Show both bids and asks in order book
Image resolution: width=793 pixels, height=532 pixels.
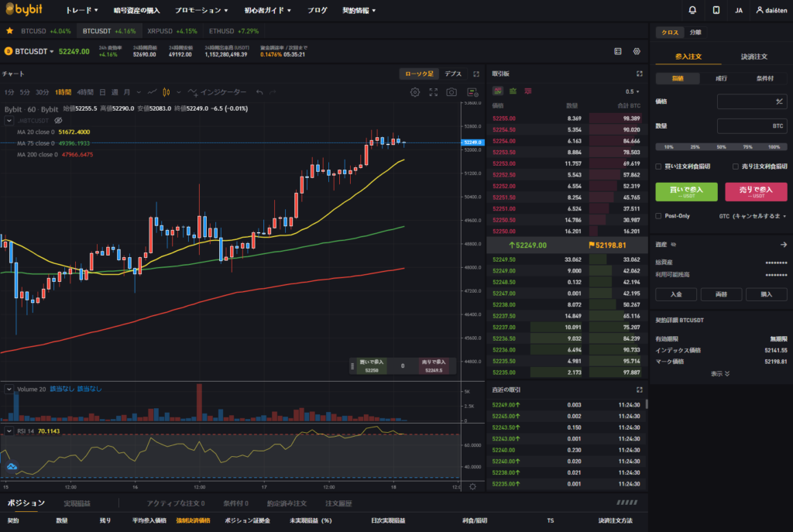point(498,91)
